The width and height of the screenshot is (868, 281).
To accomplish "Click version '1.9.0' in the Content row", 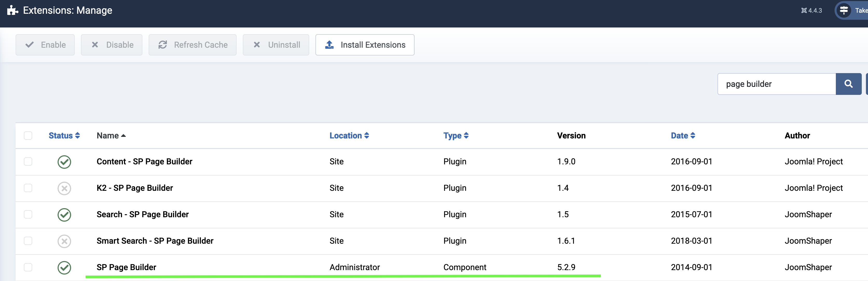I will tap(566, 161).
